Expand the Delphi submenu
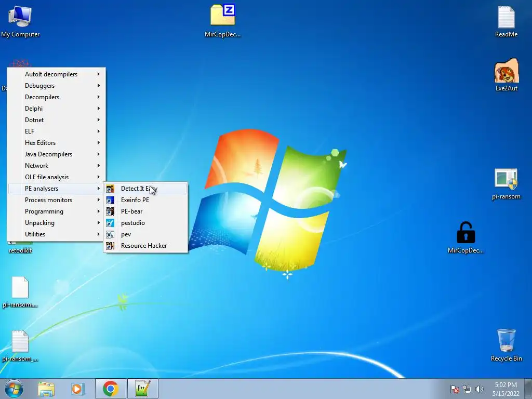Viewport: 532px width, 399px height. tap(56, 108)
